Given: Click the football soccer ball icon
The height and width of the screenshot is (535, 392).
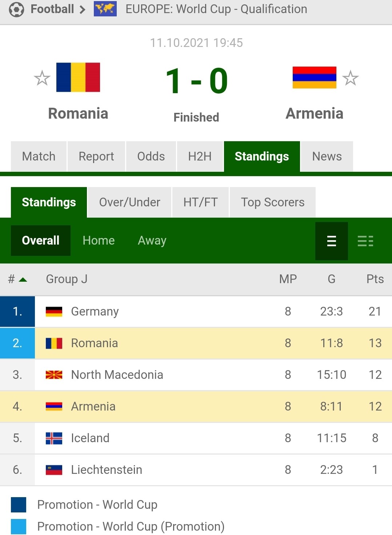Looking at the screenshot, I should click(16, 9).
